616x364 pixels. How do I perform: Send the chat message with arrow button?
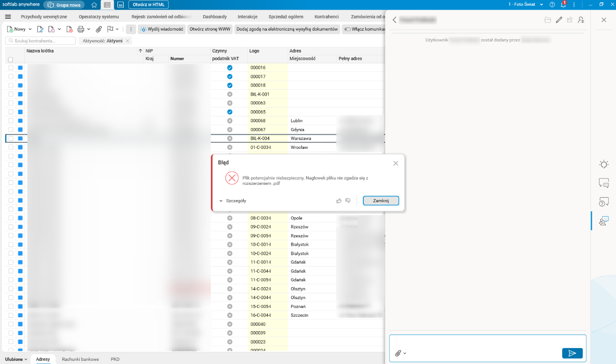pyautogui.click(x=572, y=353)
